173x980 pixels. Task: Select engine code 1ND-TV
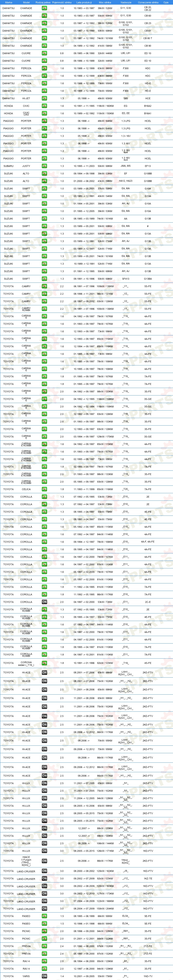(x=148, y=976)
